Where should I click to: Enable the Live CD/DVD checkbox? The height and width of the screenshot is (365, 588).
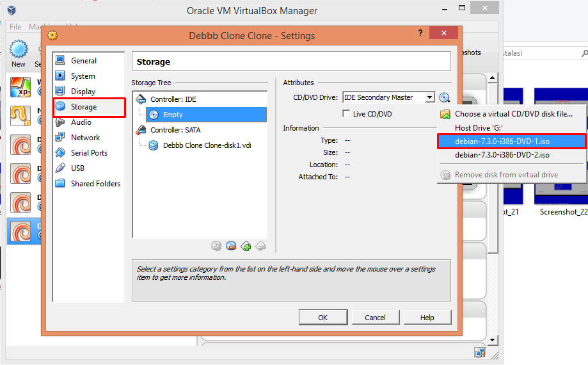click(x=346, y=114)
